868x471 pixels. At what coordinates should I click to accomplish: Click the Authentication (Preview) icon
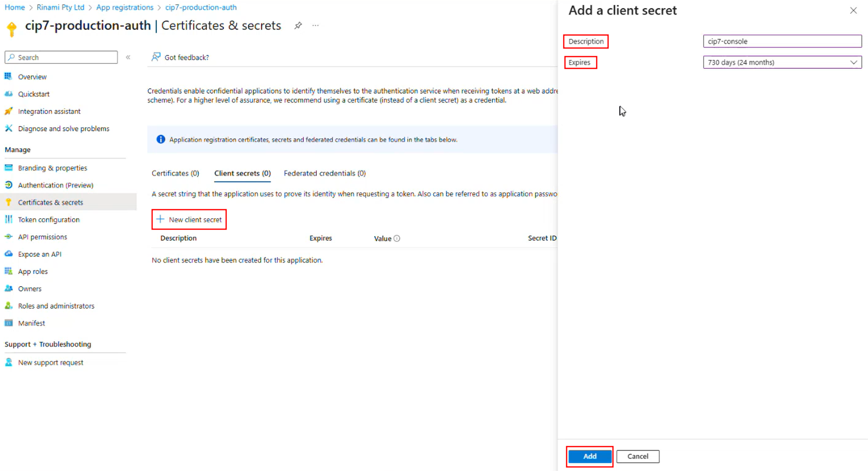coord(8,185)
